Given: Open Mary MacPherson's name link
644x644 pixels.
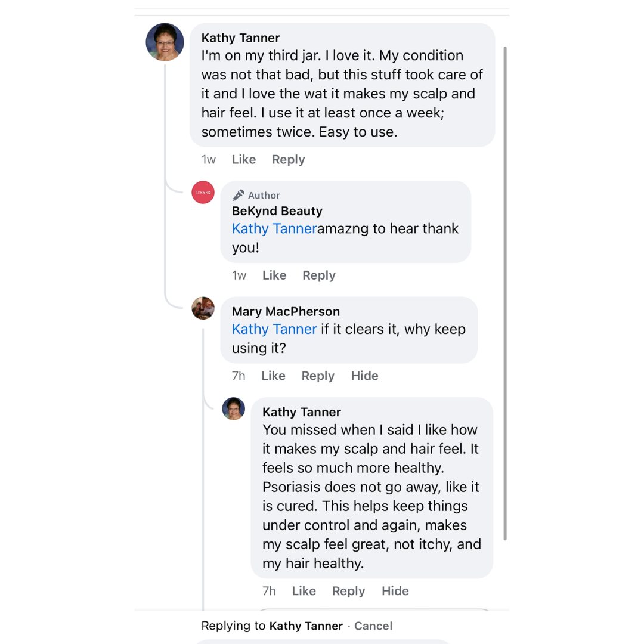Looking at the screenshot, I should coord(286,312).
